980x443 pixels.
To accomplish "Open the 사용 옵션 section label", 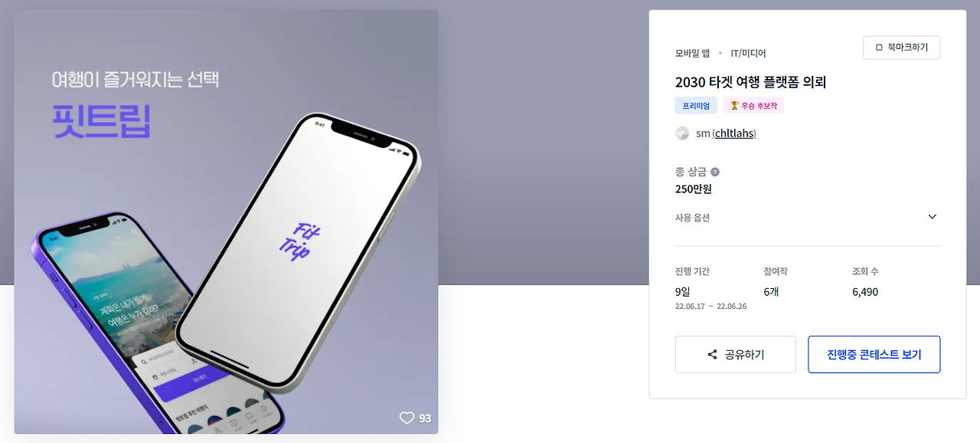I will [x=692, y=218].
